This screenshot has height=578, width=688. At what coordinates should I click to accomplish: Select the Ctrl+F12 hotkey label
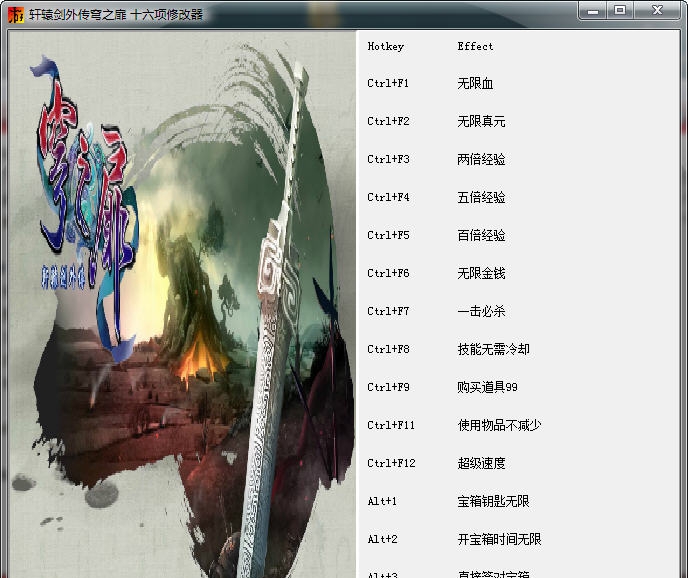(391, 463)
